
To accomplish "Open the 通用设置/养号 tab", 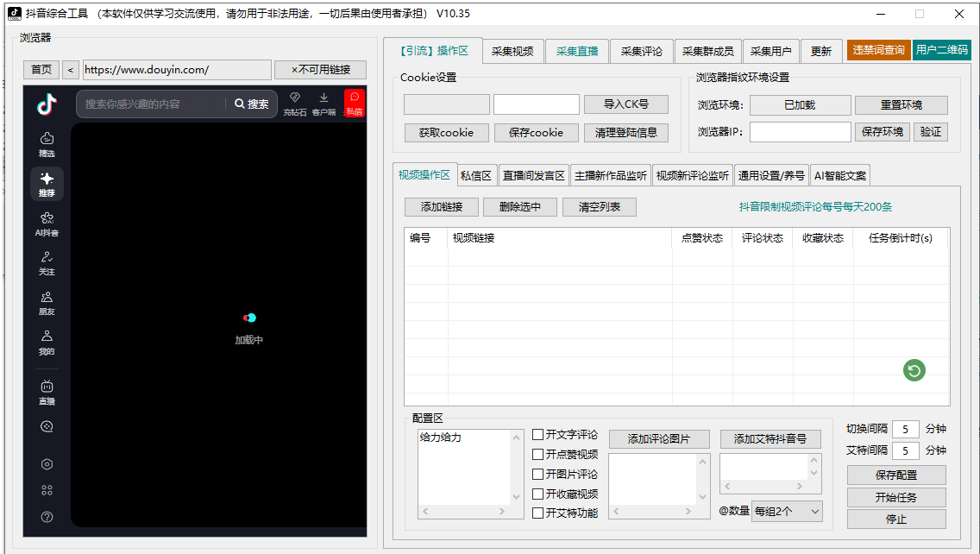I will (772, 174).
